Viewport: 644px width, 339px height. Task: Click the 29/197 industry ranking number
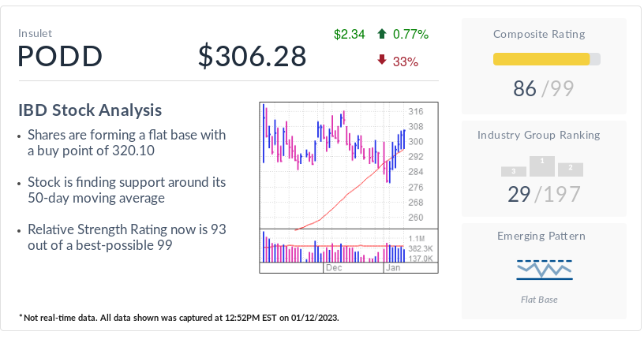pyautogui.click(x=543, y=194)
